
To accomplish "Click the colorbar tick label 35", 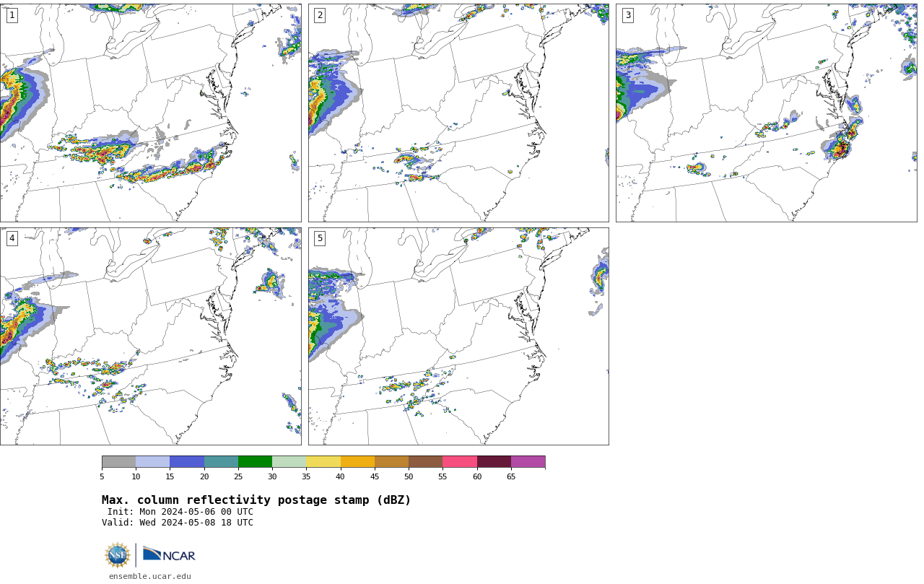I will pyautogui.click(x=306, y=476).
